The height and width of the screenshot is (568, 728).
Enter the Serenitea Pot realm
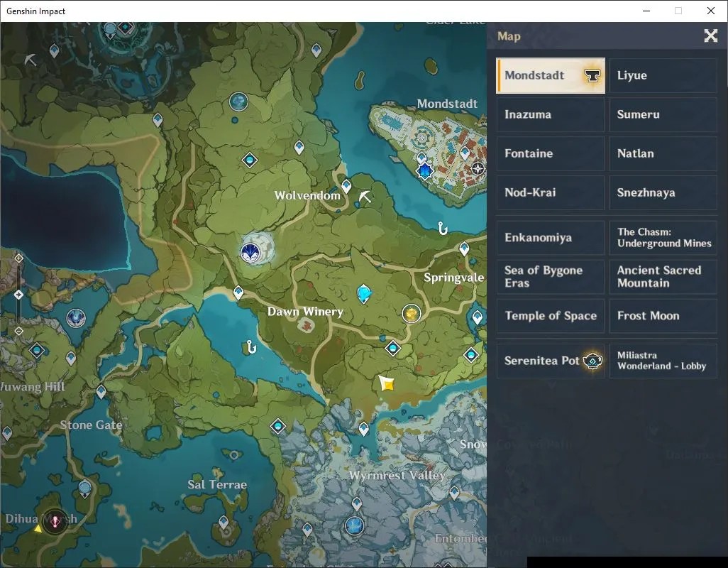(x=550, y=361)
